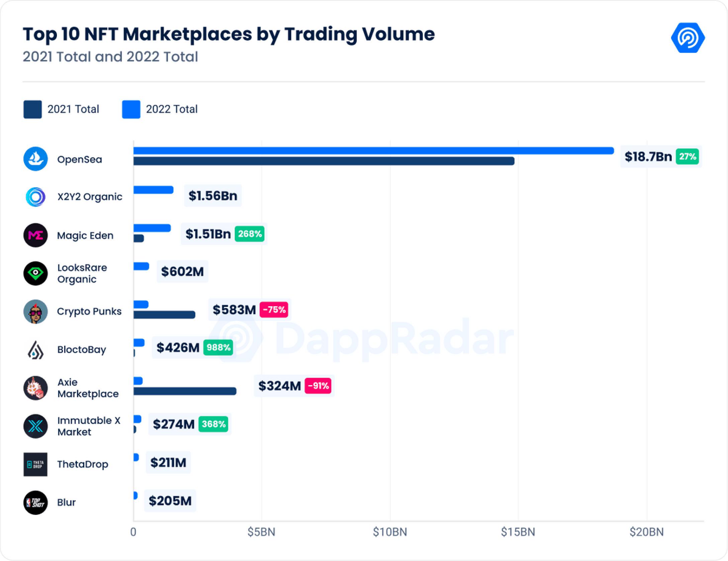Click the Axie Marketplace -91% badge
The width and height of the screenshot is (728, 561).
(318, 386)
